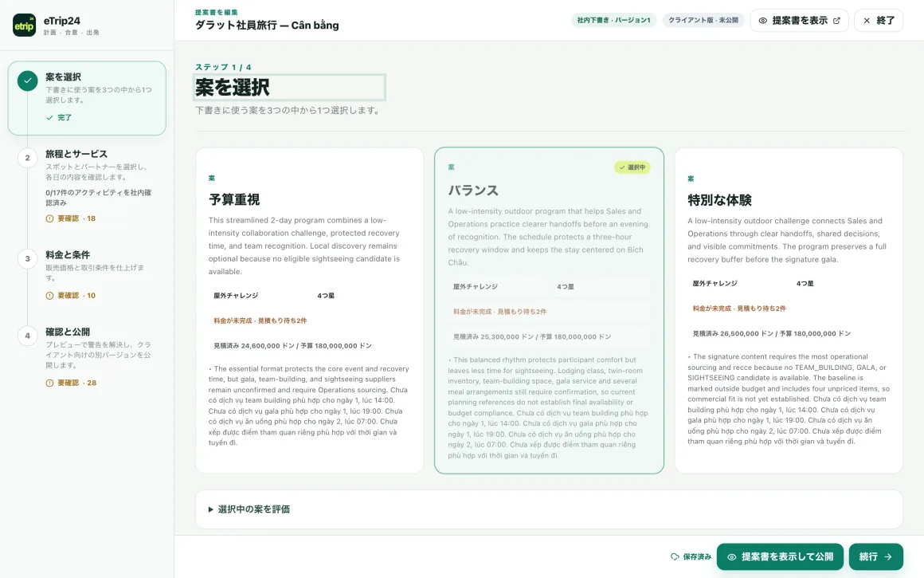
Task: Click warning icon beside 要確認 · 18
Action: tap(49, 218)
